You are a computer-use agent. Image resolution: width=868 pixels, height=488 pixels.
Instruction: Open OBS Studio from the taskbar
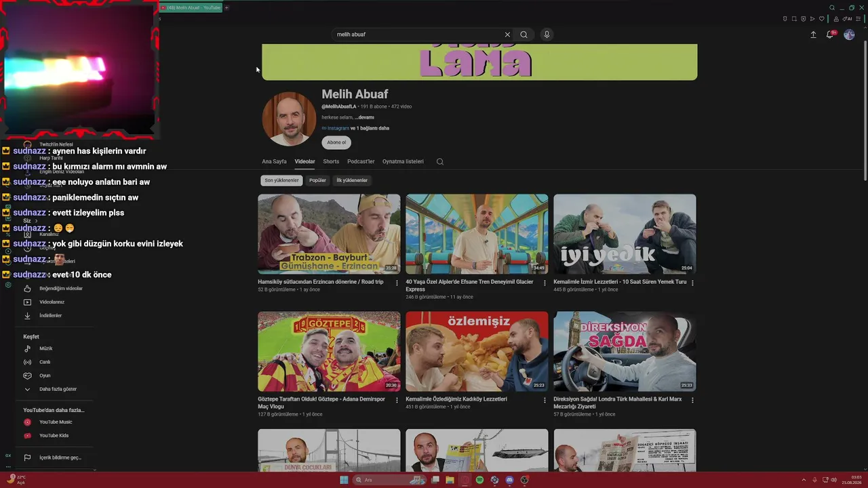pos(524,480)
